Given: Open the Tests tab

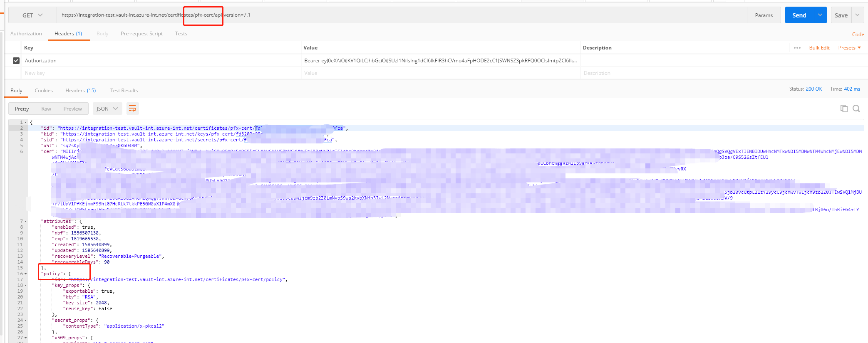Looking at the screenshot, I should (x=181, y=34).
